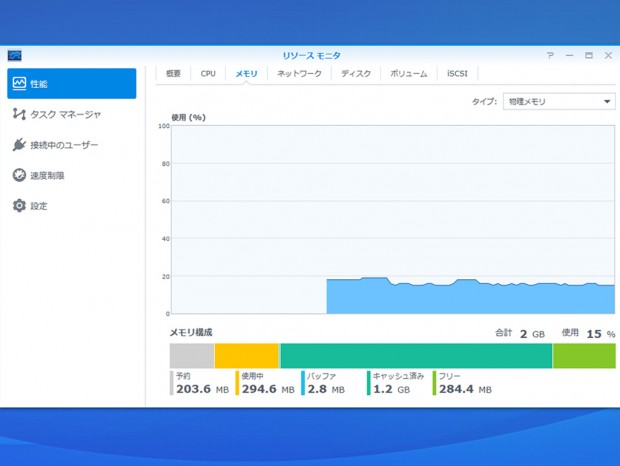
Task: Click the blue memory usage graph area
Action: [x=470, y=298]
